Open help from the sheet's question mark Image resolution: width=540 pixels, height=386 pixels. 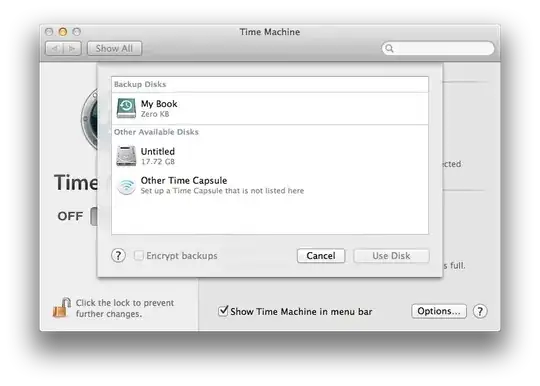[x=118, y=255]
